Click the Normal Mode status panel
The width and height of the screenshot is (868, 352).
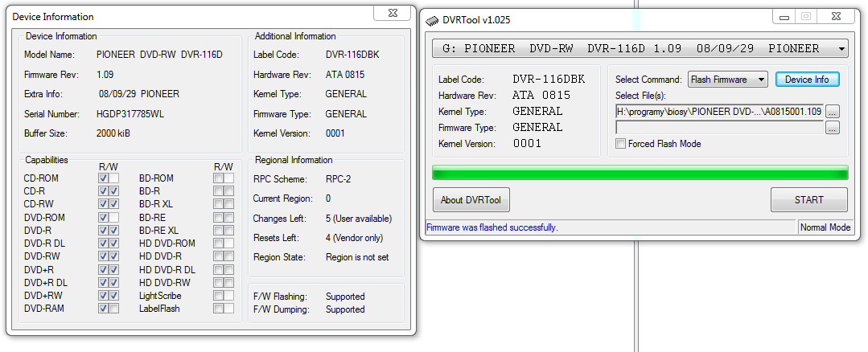click(825, 227)
